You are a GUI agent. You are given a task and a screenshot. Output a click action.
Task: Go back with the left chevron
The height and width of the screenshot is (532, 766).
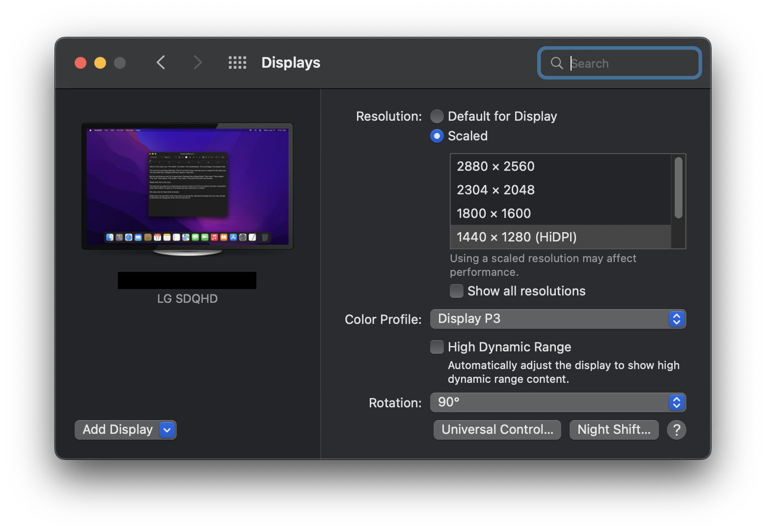161,62
